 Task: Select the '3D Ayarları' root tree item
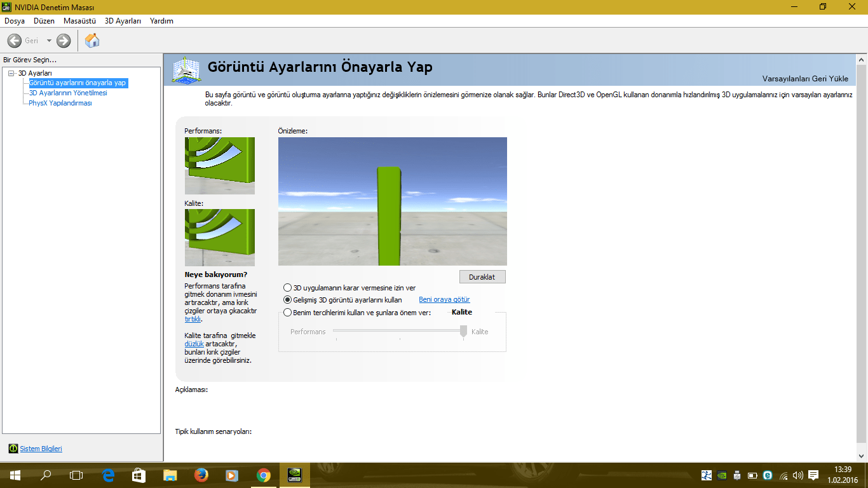point(35,73)
